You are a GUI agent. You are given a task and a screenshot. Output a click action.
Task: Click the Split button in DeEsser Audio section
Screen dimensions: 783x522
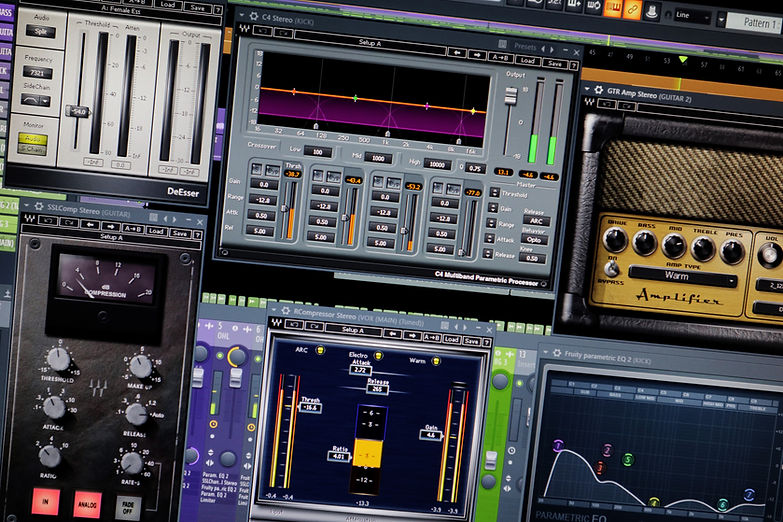[x=41, y=31]
